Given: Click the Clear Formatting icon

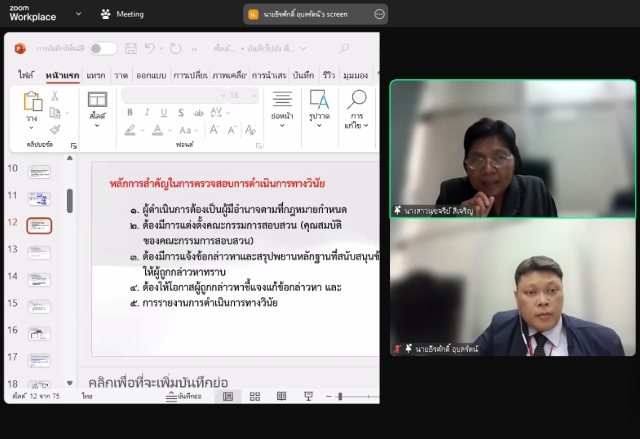Looking at the screenshot, I should [250, 130].
